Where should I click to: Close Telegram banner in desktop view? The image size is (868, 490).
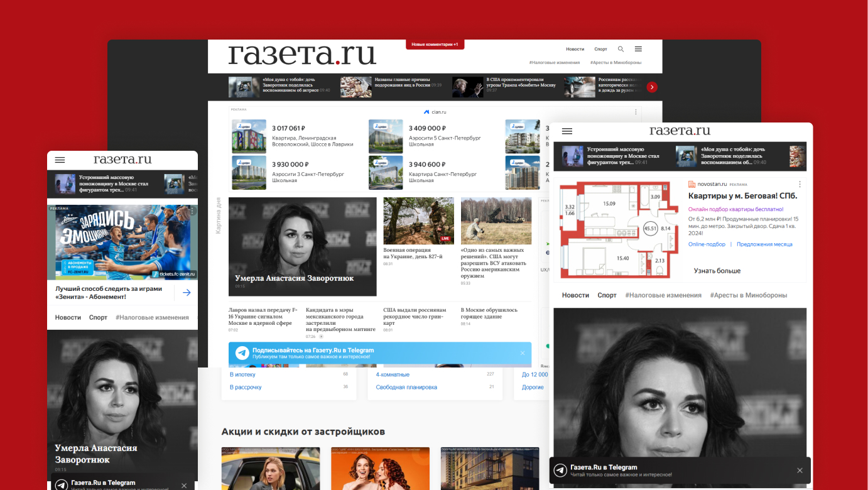[523, 353]
